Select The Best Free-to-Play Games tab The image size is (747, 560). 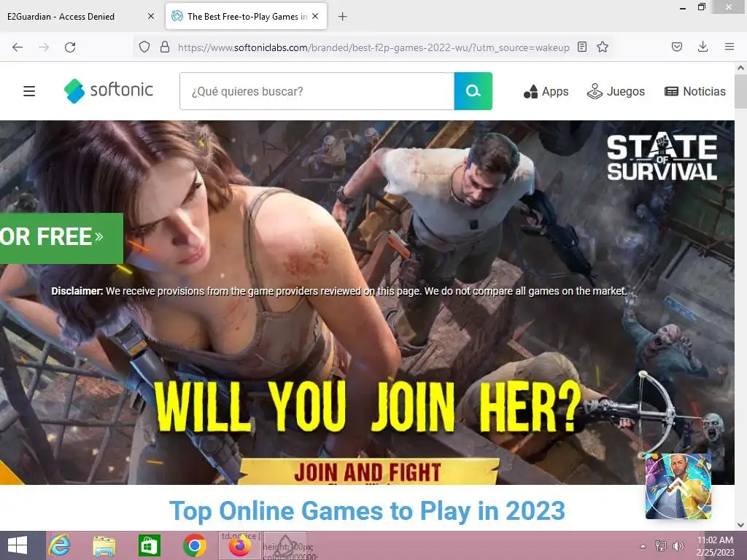(247, 16)
